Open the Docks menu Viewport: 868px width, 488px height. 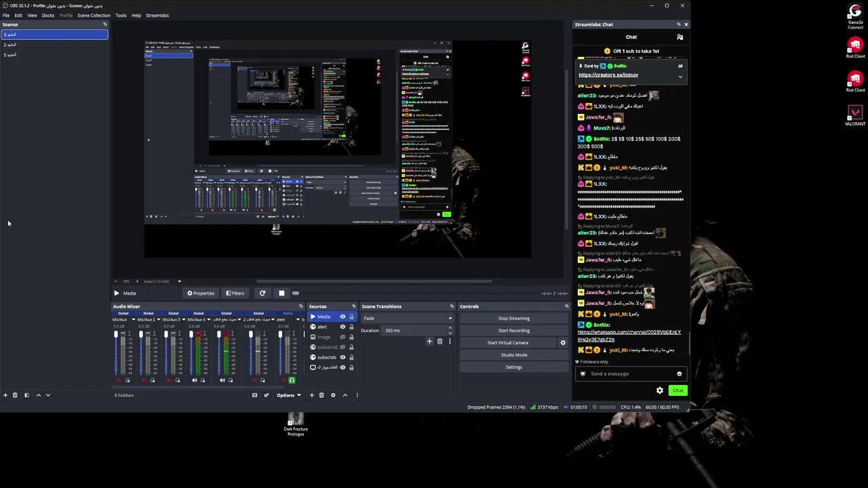(48, 15)
